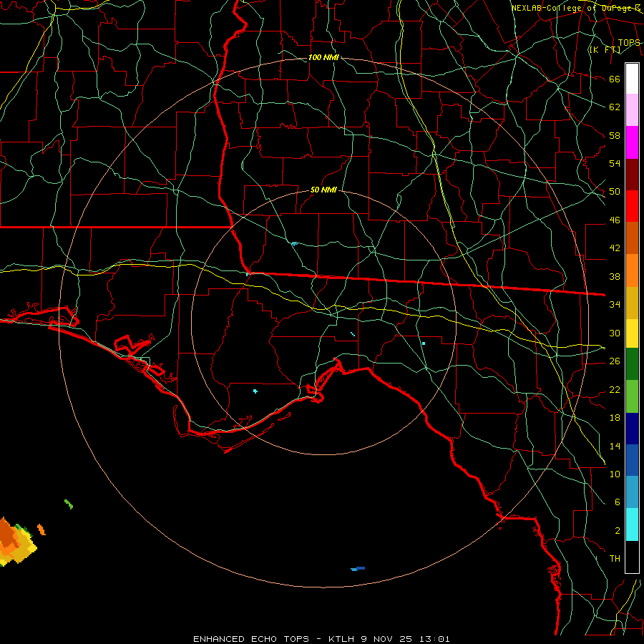Click the light pink legend swatch
This screenshot has height=644, width=644.
coord(632,109)
